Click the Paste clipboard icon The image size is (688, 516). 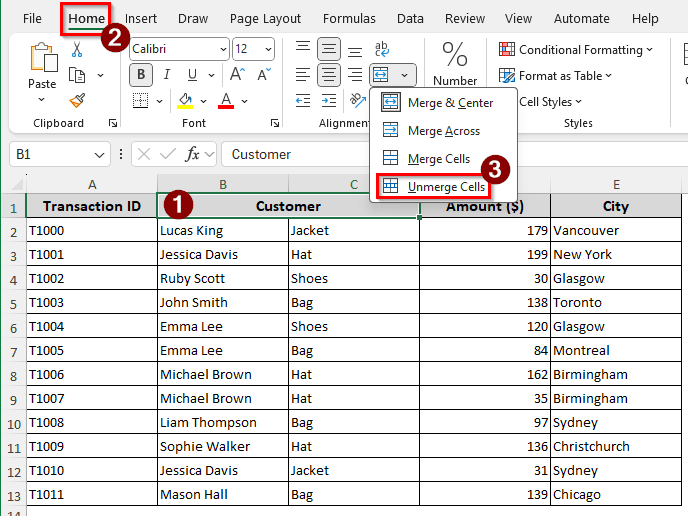click(x=43, y=57)
